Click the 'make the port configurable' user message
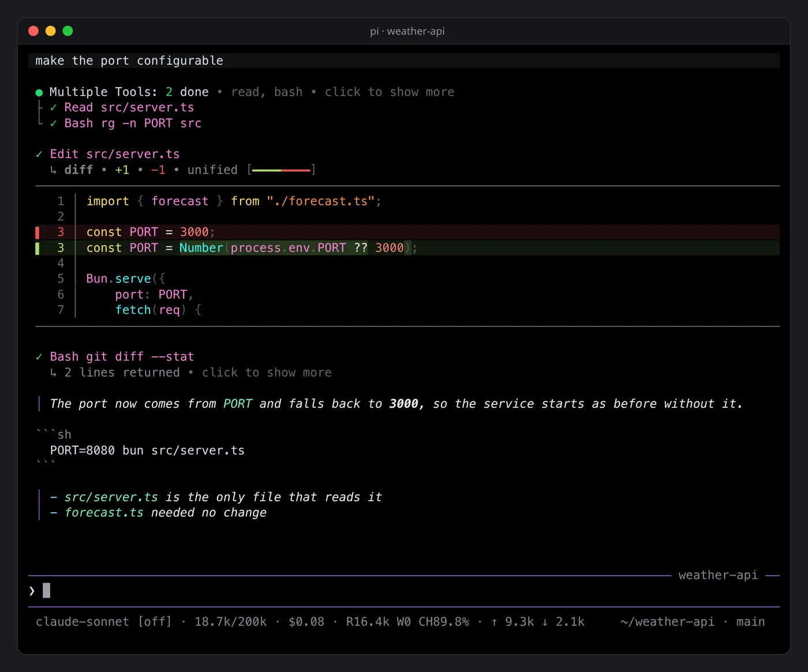The image size is (808, 672). click(x=404, y=61)
